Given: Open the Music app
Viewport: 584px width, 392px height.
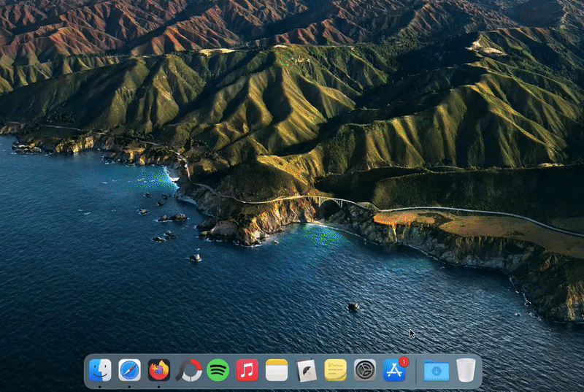Looking at the screenshot, I should click(247, 370).
